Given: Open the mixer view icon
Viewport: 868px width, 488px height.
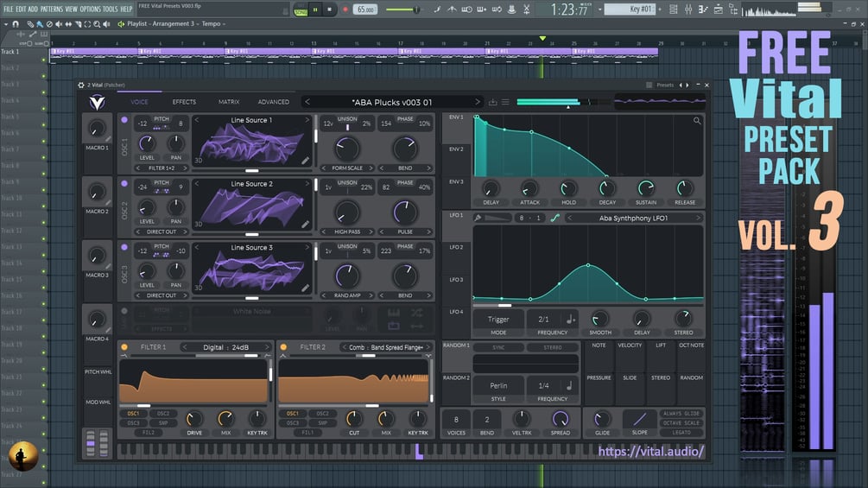Looking at the screenshot, I should coord(688,10).
